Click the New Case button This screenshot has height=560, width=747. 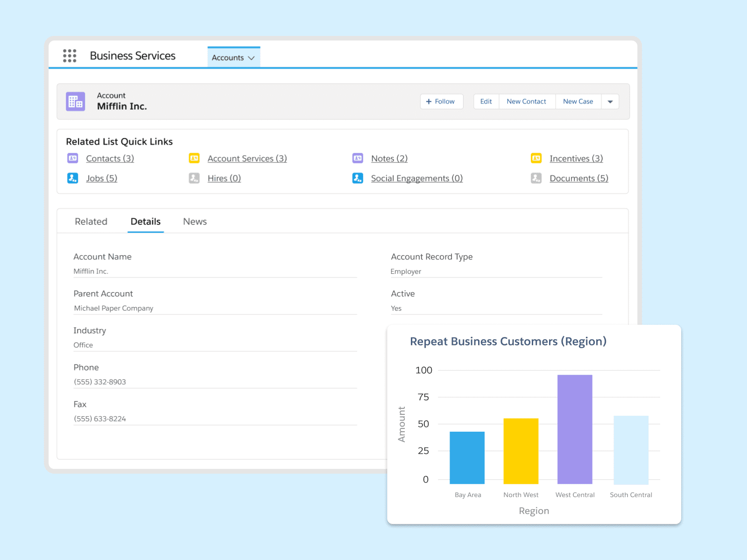(x=578, y=101)
